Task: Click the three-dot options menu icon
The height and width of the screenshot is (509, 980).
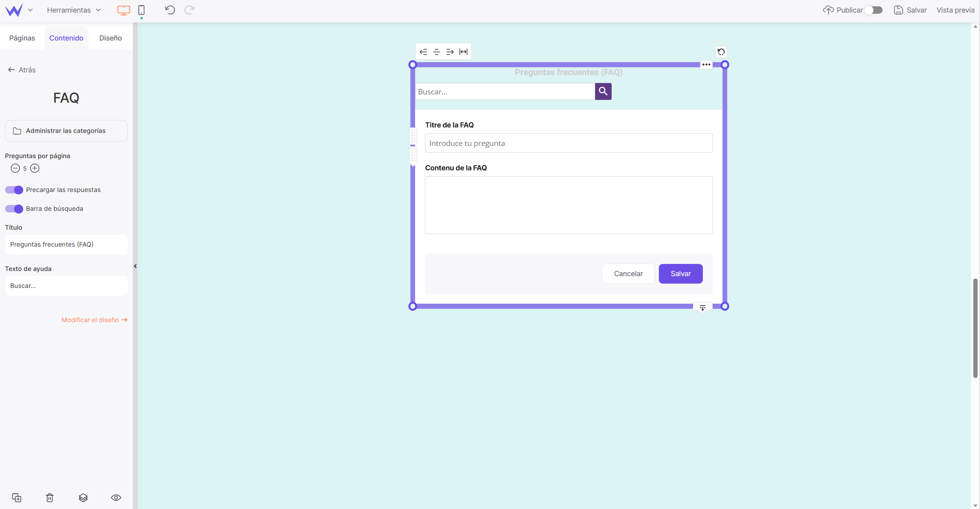Action: point(706,64)
